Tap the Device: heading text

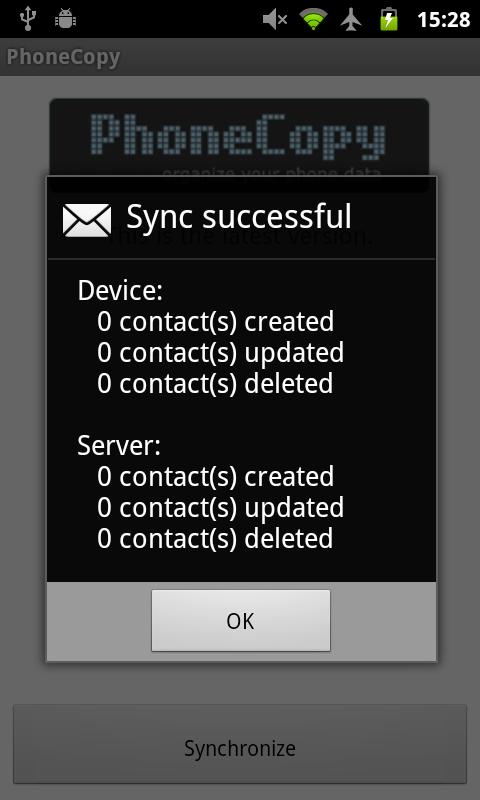(120, 291)
